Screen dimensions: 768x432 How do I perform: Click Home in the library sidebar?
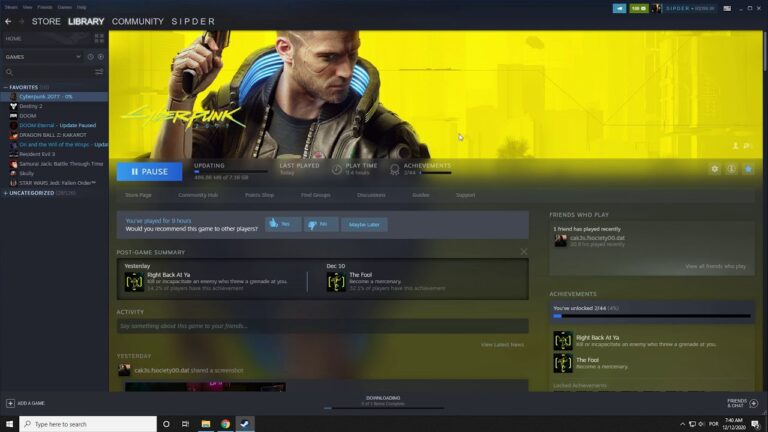[13, 38]
